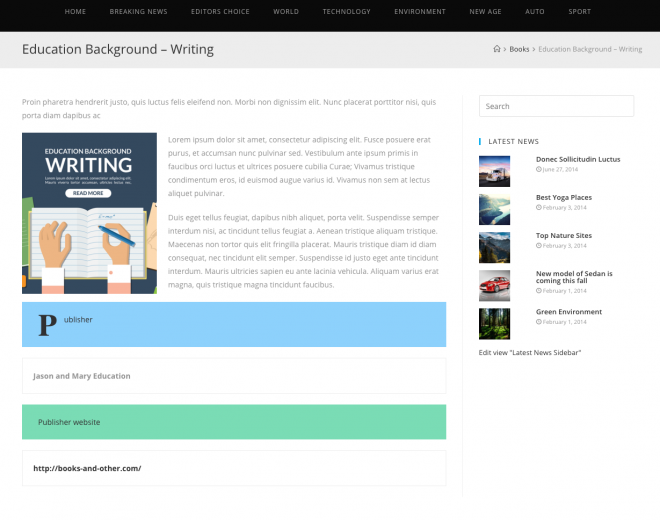Click the red sedan thumbnail
Image resolution: width=660 pixels, height=520 pixels.
494,285
